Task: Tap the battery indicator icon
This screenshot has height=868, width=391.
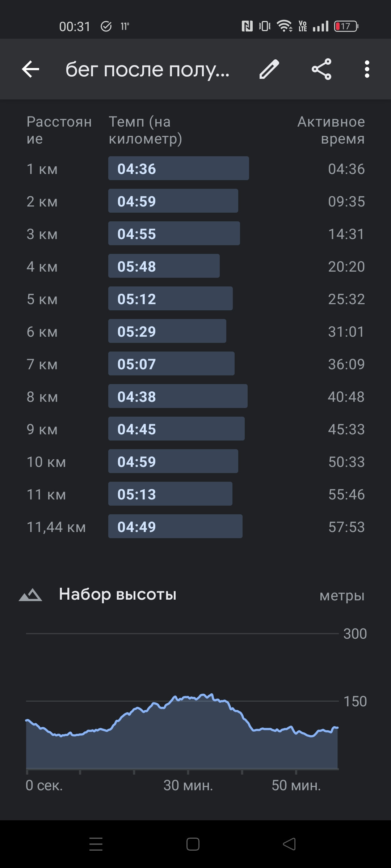Action: (x=346, y=26)
